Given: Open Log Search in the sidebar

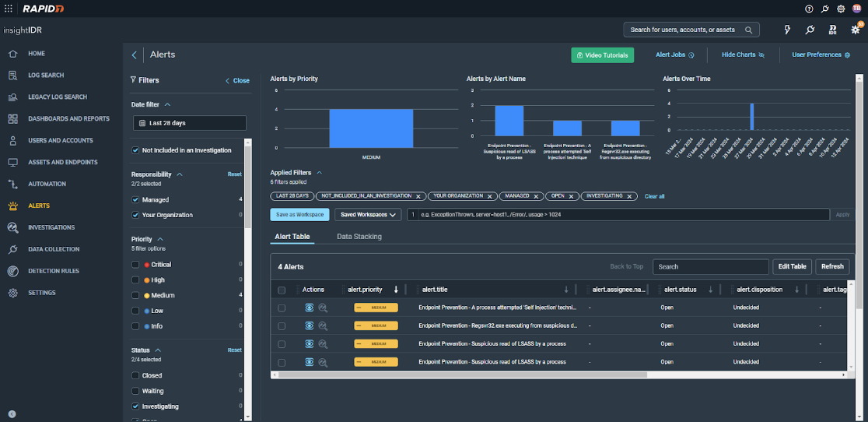Looking at the screenshot, I should coord(46,76).
